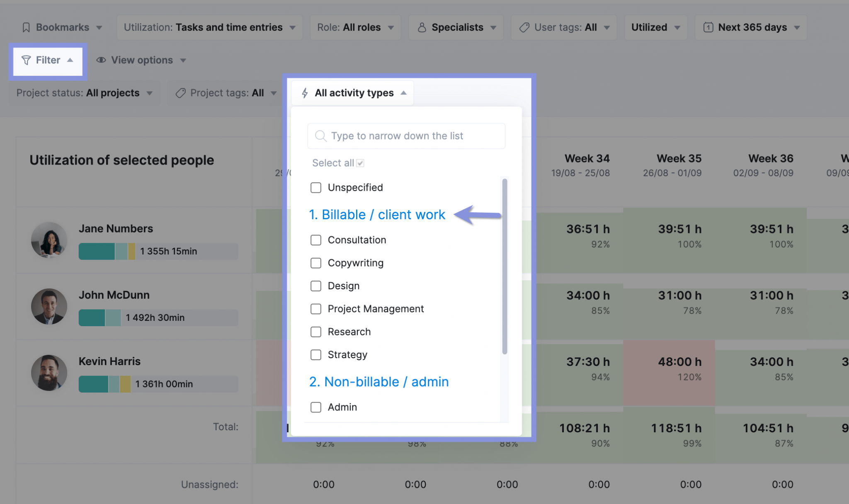The height and width of the screenshot is (504, 849).
Task: Open the Utilized filter menu
Action: 656,27
